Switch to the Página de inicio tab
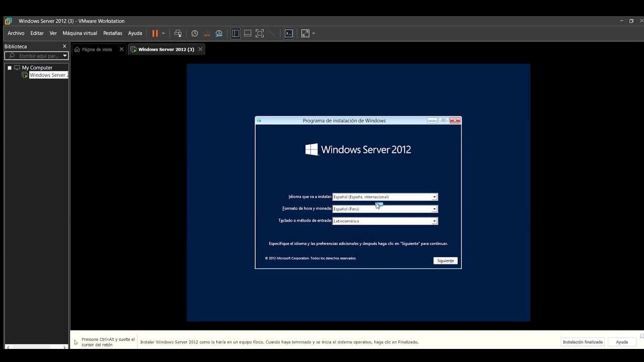This screenshot has width=644, height=362. click(97, 49)
